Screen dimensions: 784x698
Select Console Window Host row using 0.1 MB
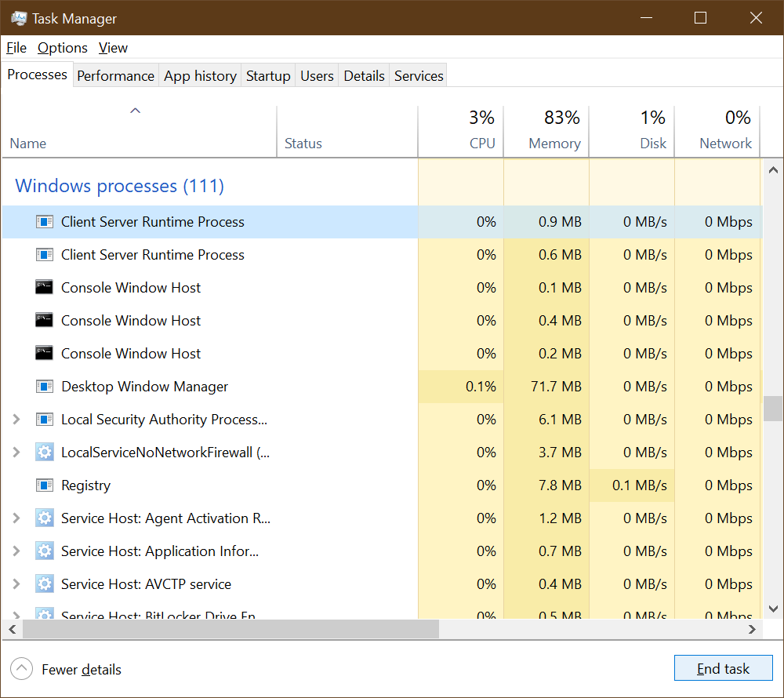tap(383, 288)
